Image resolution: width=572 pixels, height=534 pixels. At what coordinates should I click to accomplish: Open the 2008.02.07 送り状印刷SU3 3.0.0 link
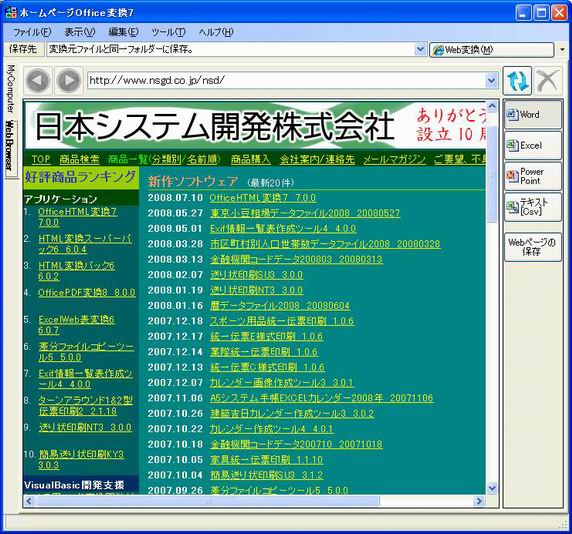point(256,275)
